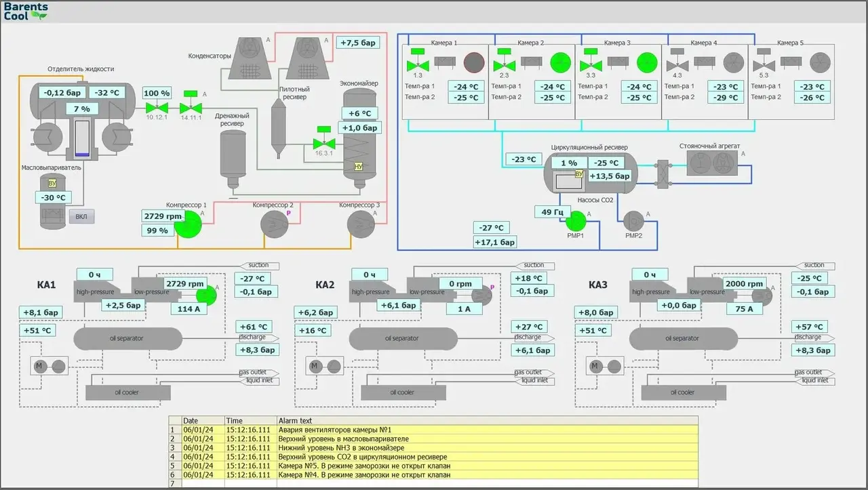Viewport: 868px width, 490px height.
Task: Click the Камера 5 gray fan icon
Action: tap(821, 62)
